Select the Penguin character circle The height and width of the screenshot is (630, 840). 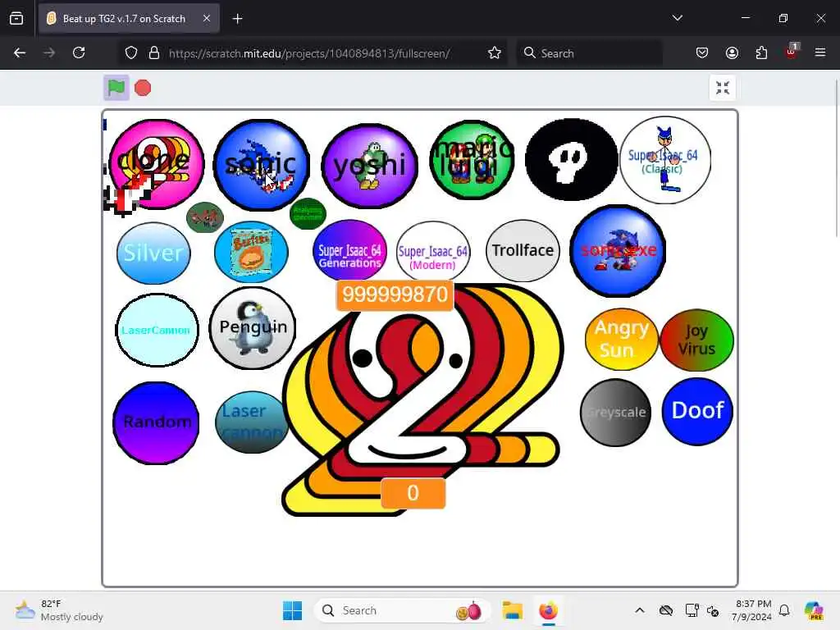[x=253, y=328]
